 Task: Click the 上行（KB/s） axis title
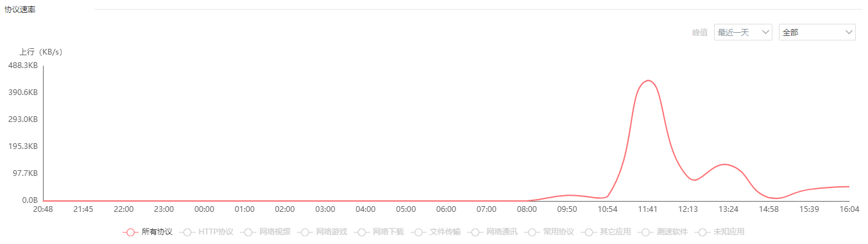(40, 52)
